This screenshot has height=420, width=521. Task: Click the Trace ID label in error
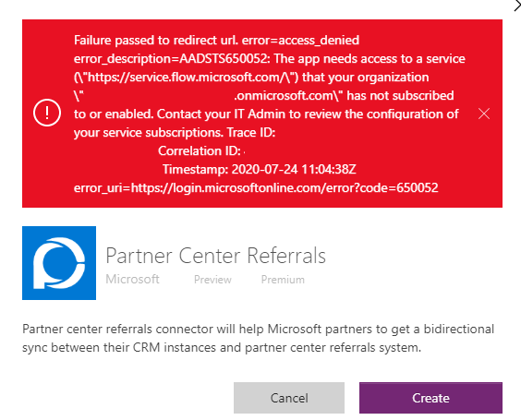click(x=251, y=133)
